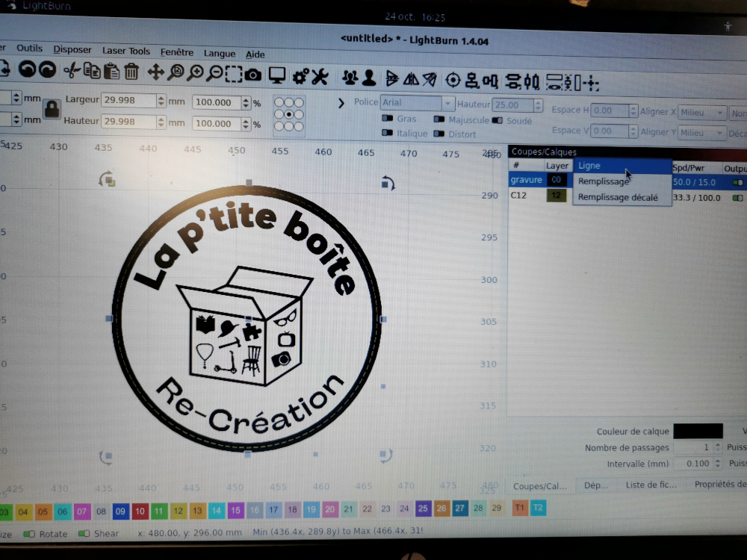Click the scissors Cut icon

coord(72,72)
